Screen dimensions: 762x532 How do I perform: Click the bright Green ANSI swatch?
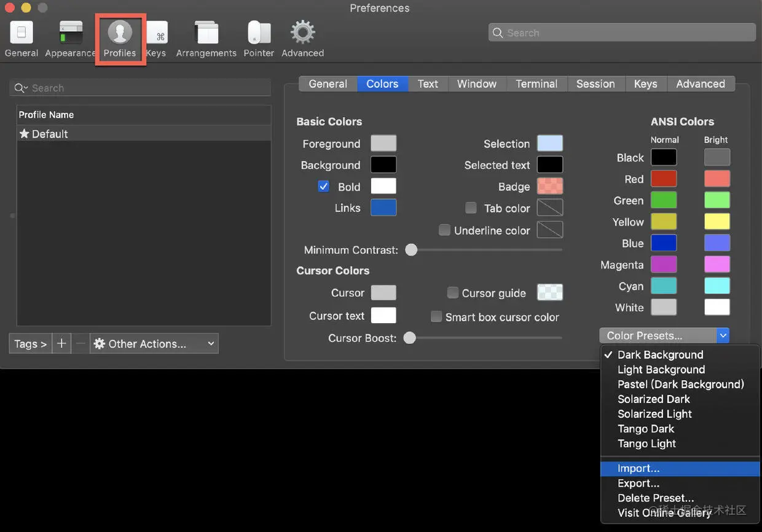pyautogui.click(x=717, y=200)
